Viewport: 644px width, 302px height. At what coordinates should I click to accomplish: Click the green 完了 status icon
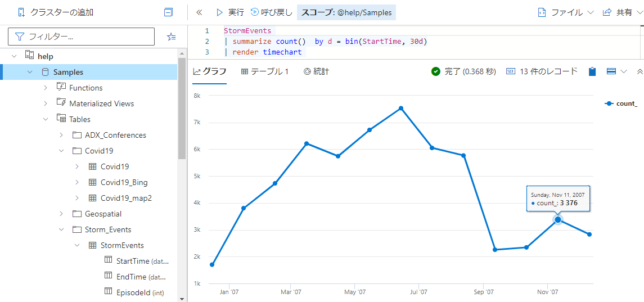tap(436, 71)
